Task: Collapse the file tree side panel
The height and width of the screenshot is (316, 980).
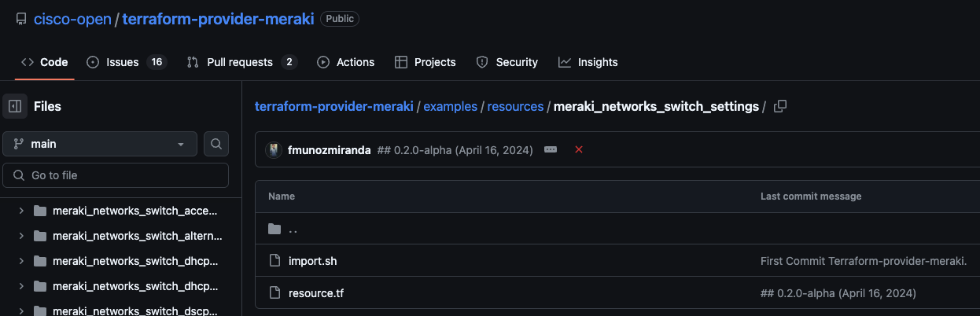Action: tap(15, 106)
